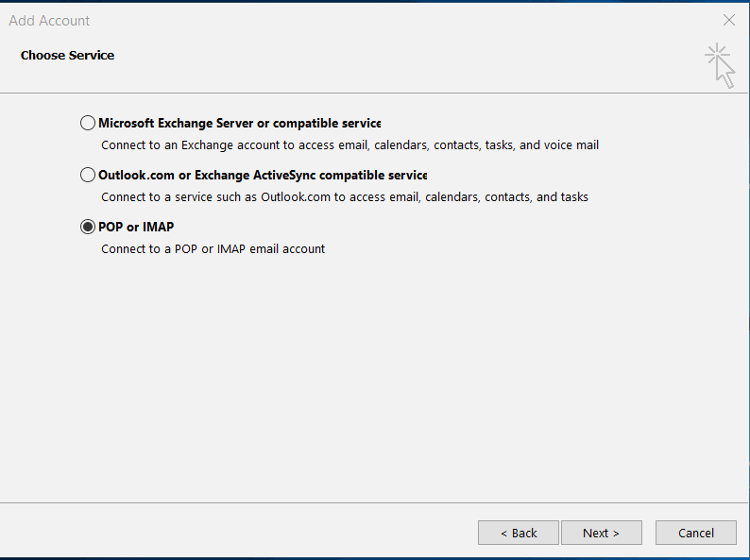Click the word 'ActiveSync' in second option label

click(x=284, y=176)
